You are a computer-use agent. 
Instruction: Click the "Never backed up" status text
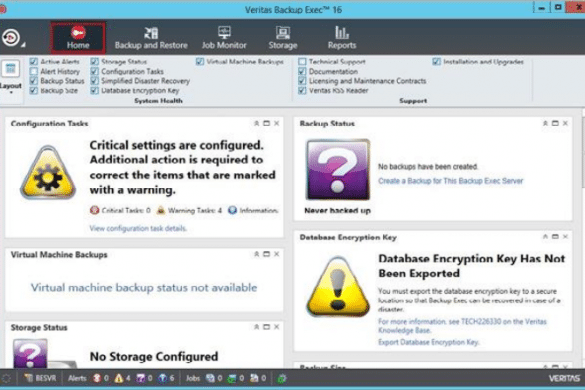coord(337,210)
